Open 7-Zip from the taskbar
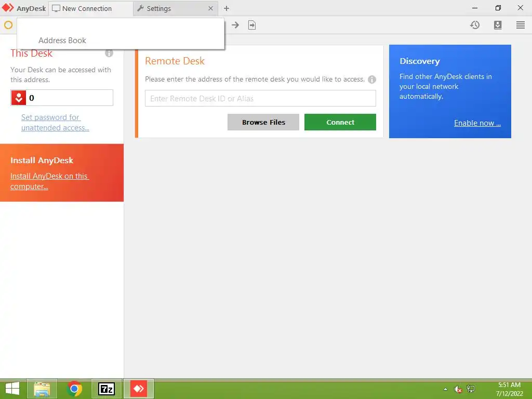The height and width of the screenshot is (399, 532). [x=107, y=389]
